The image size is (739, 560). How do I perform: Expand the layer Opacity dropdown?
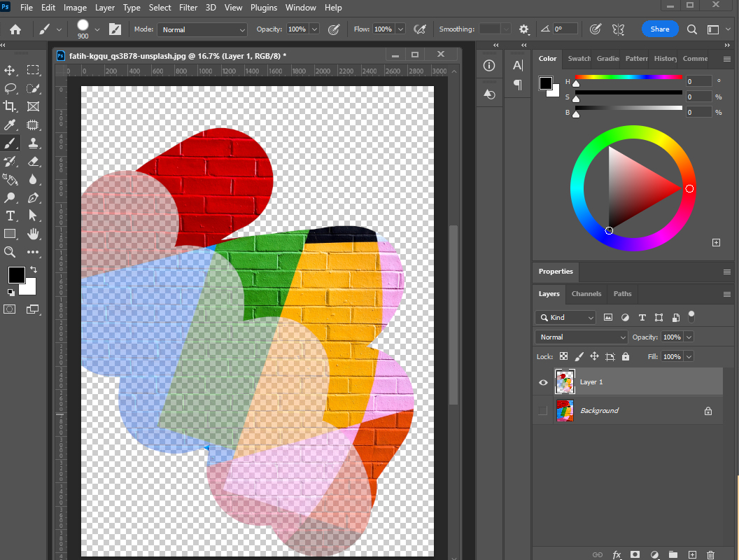pyautogui.click(x=689, y=337)
